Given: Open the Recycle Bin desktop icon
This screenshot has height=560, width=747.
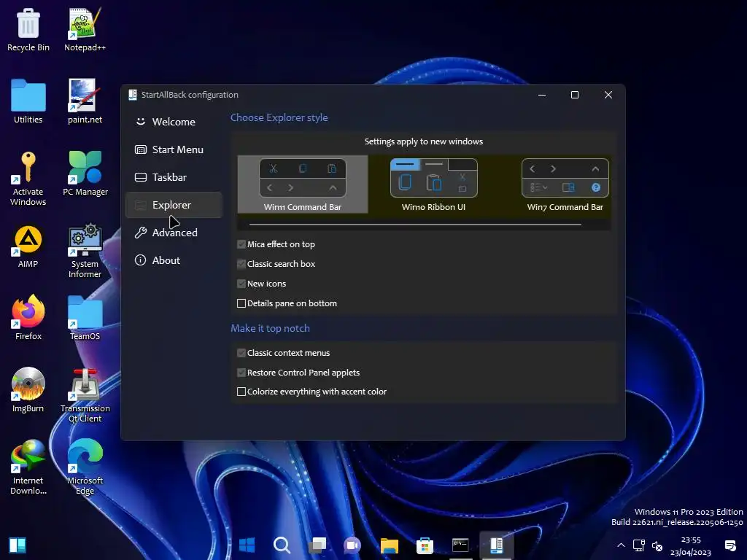Looking at the screenshot, I should (x=28, y=29).
